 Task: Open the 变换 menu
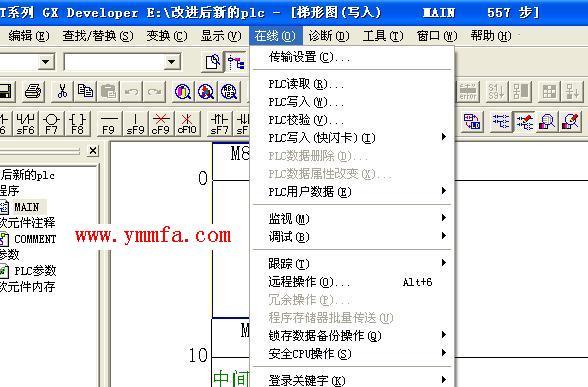click(167, 36)
